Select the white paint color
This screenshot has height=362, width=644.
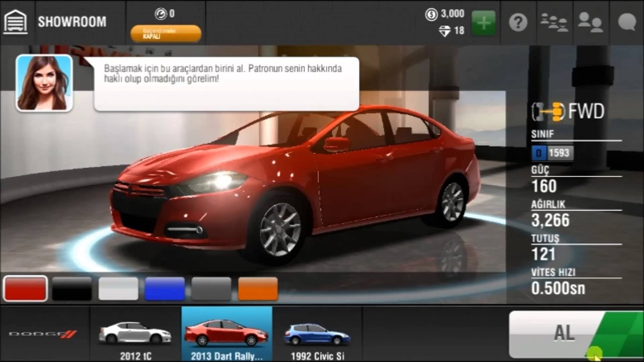coord(118,289)
